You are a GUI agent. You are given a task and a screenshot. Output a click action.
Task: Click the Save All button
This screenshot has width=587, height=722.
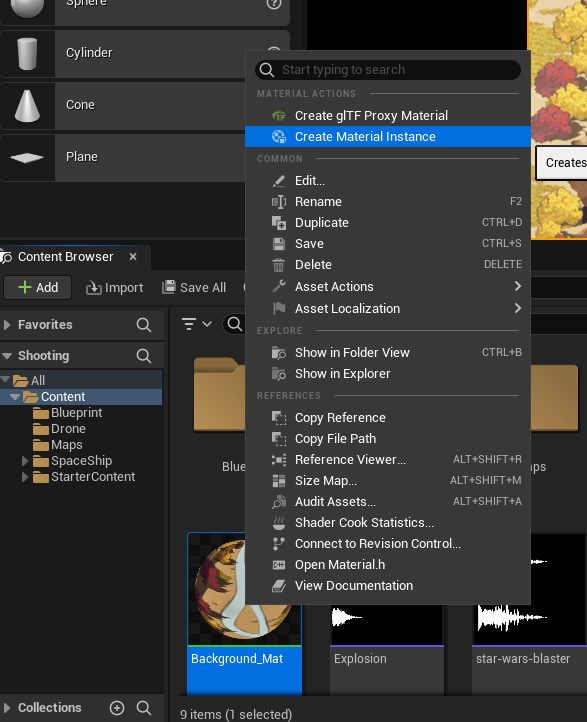pos(194,288)
